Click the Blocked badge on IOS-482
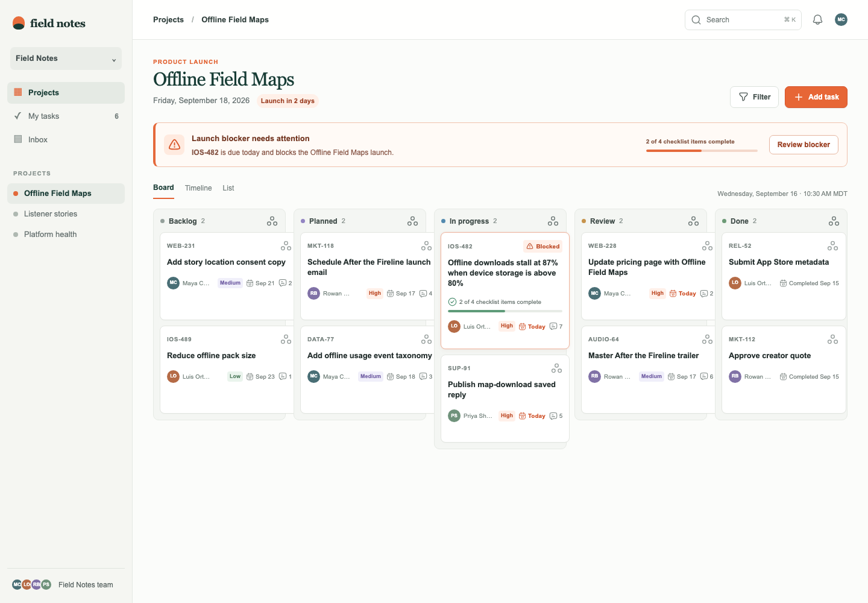 pyautogui.click(x=542, y=247)
